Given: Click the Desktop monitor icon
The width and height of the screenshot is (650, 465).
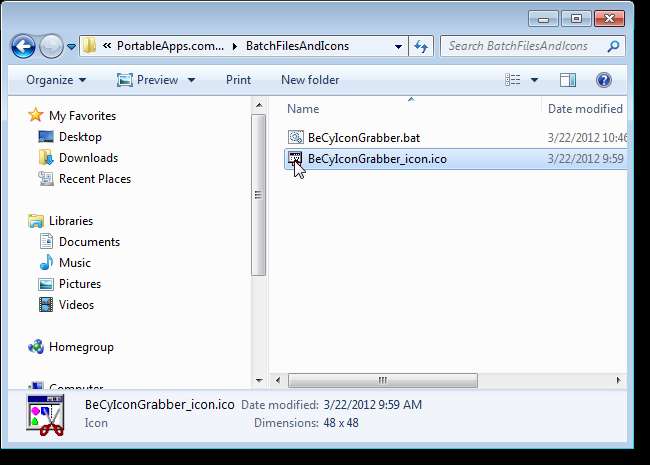Looking at the screenshot, I should click(x=46, y=136).
